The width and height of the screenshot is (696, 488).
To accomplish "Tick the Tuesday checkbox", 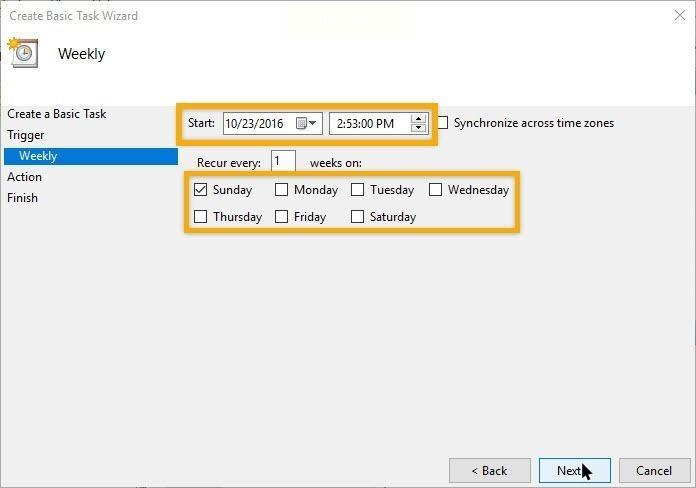I will point(357,190).
